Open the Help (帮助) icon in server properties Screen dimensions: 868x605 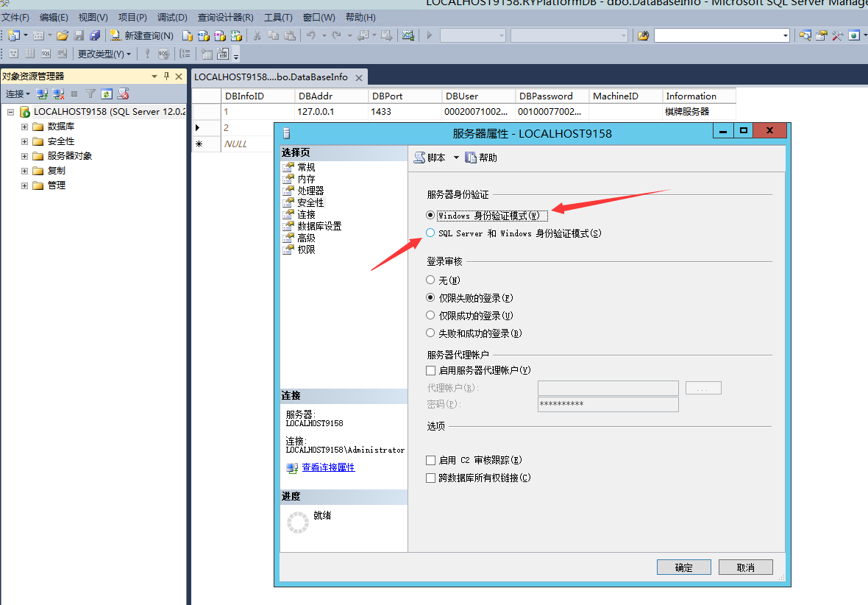click(481, 158)
